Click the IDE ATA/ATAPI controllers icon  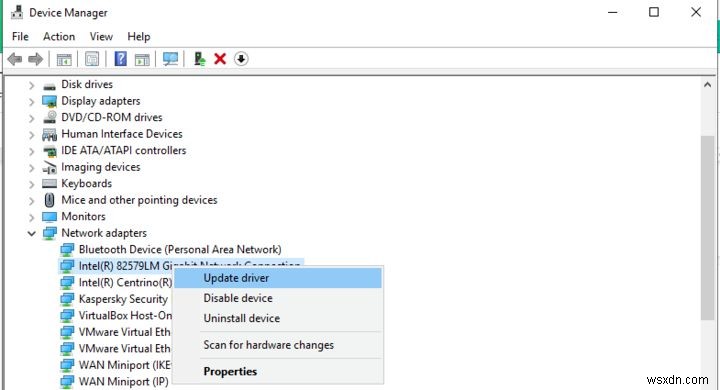[x=50, y=151]
